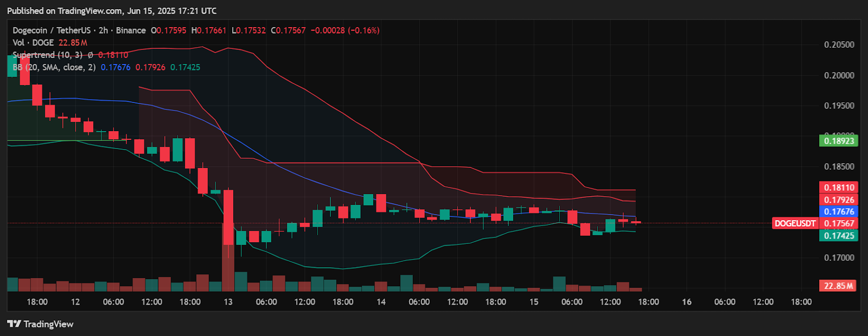Toggle the BB (20, SMA, close, 2) legend
The height and width of the screenshot is (336, 868).
click(54, 67)
